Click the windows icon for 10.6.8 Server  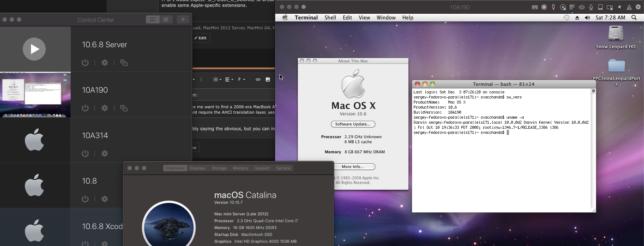coord(124,63)
